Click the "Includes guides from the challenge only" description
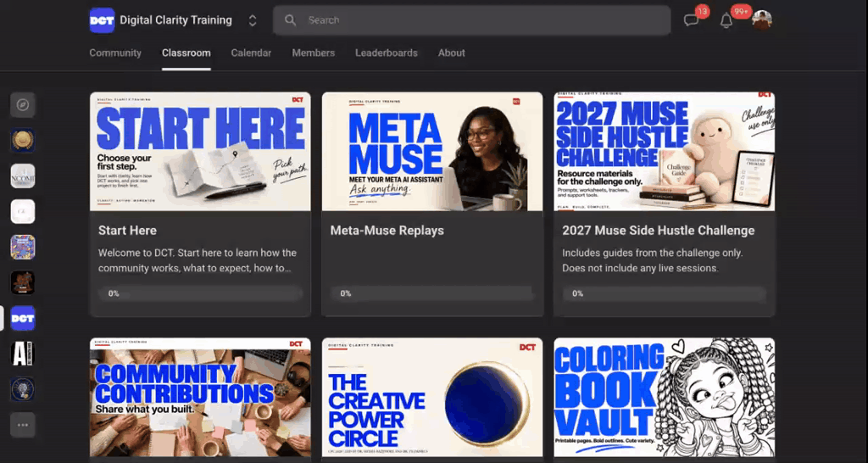The width and height of the screenshot is (868, 463). (653, 260)
